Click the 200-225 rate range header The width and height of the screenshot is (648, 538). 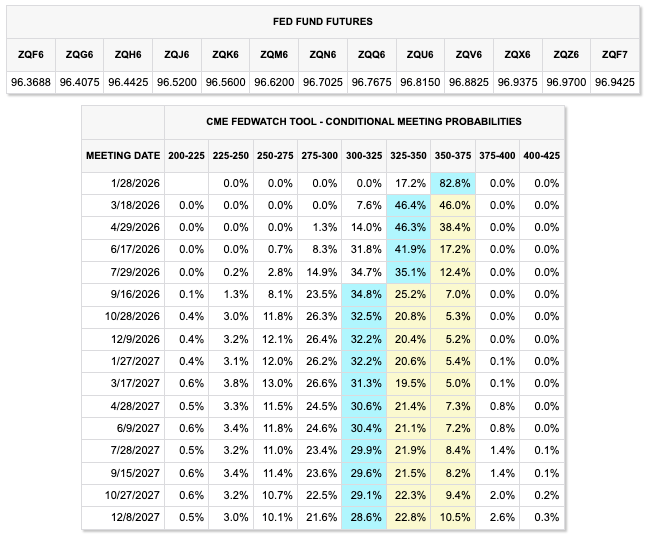point(186,156)
